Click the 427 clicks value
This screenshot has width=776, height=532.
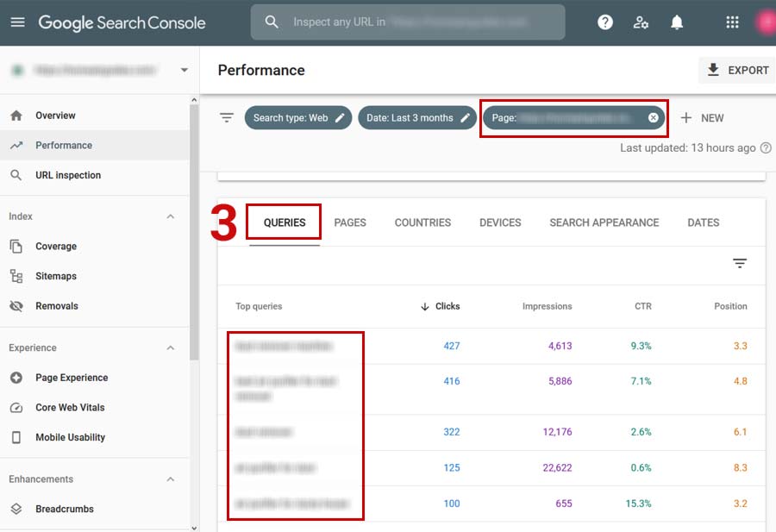(x=451, y=346)
